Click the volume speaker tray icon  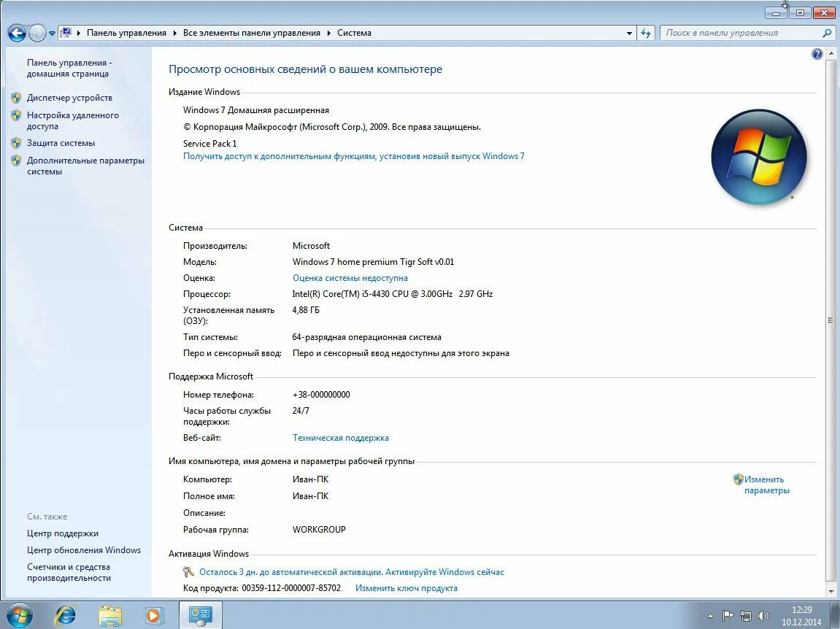tap(763, 616)
